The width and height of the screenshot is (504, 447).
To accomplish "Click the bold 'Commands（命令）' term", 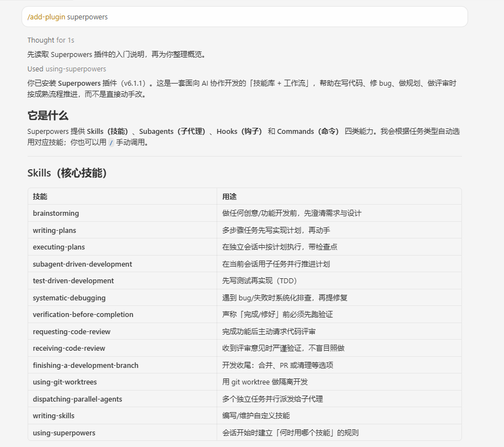I will (x=308, y=131).
